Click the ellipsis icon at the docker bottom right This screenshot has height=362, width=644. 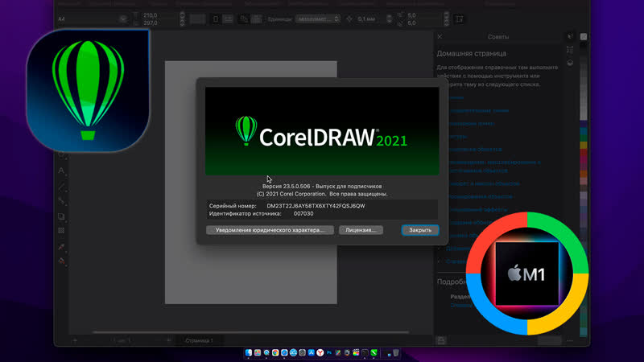[x=570, y=340]
